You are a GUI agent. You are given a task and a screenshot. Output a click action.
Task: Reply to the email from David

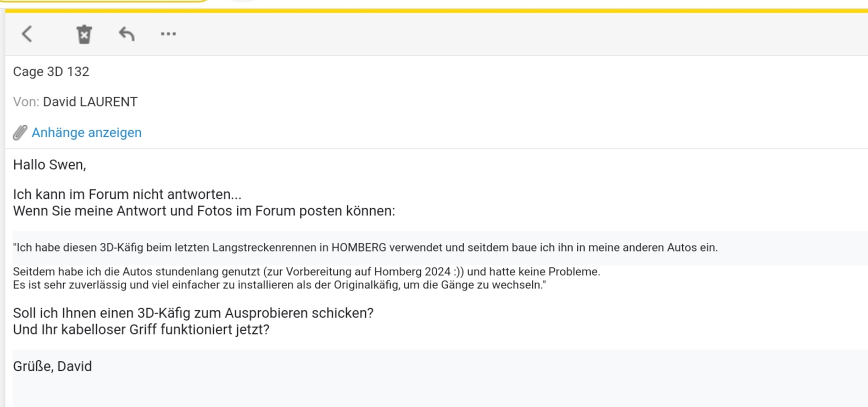pos(126,34)
